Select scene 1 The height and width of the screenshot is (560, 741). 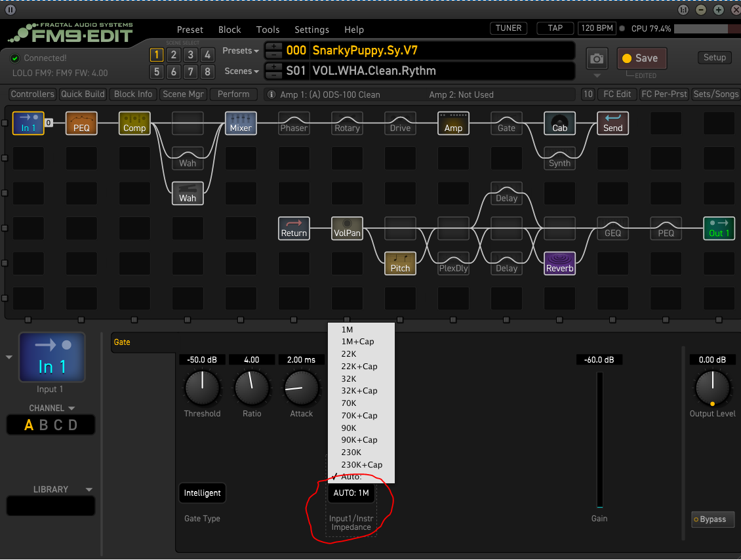pos(157,55)
